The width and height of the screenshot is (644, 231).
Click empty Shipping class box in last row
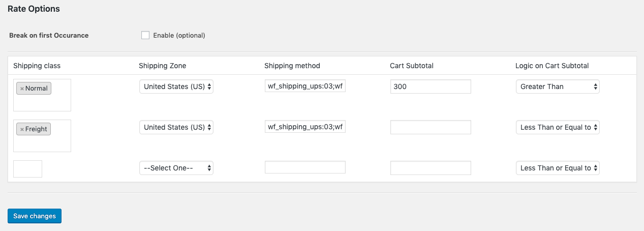[x=27, y=169]
